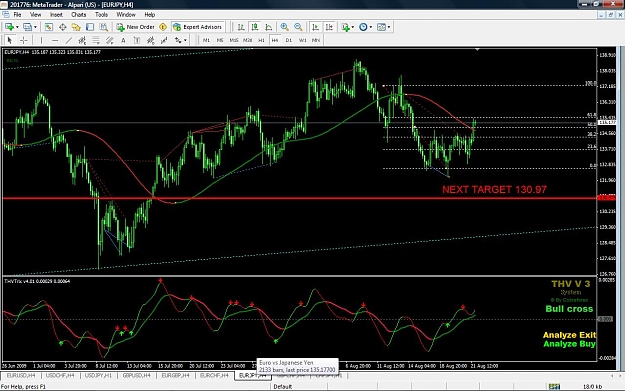Image resolution: width=625 pixels, height=391 pixels.
Task: Set timeframe to D1
Action: pos(289,40)
